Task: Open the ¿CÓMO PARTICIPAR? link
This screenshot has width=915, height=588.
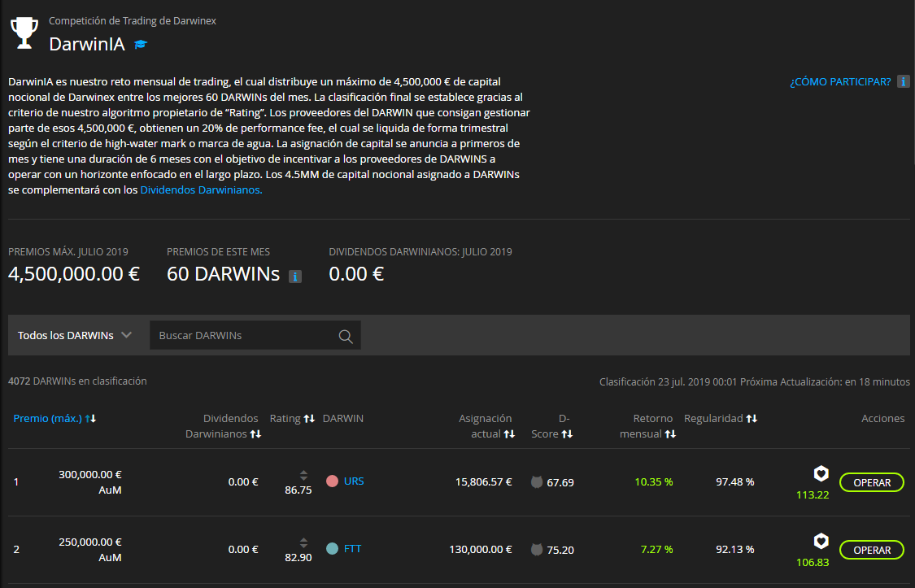Action: [840, 81]
